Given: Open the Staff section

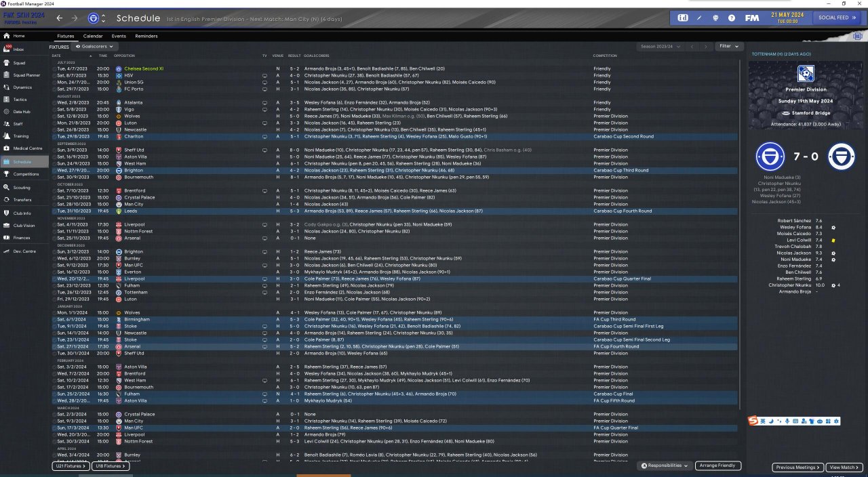Looking at the screenshot, I should 24,124.
